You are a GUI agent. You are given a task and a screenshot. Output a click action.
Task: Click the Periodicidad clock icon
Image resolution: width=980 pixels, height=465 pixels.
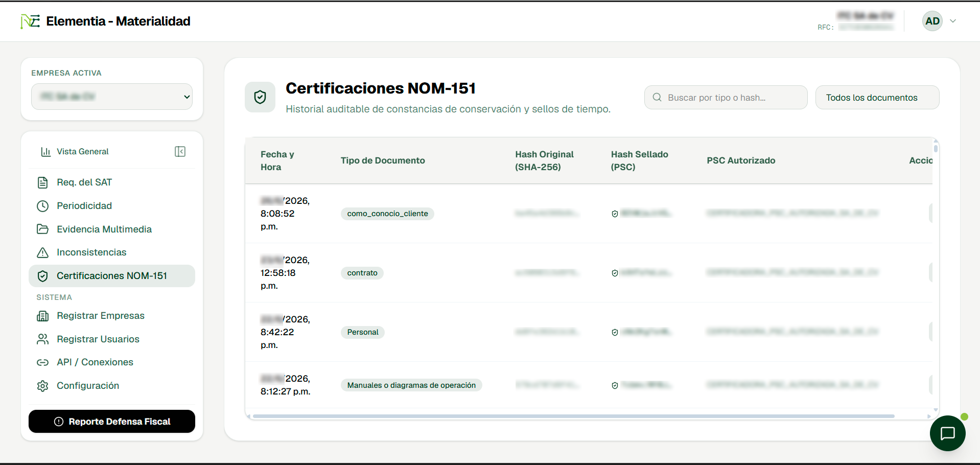43,206
